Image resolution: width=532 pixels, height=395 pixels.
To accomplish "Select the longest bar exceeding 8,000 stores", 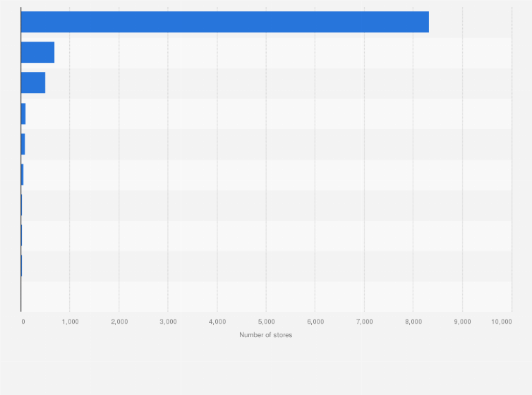I will [x=225, y=22].
